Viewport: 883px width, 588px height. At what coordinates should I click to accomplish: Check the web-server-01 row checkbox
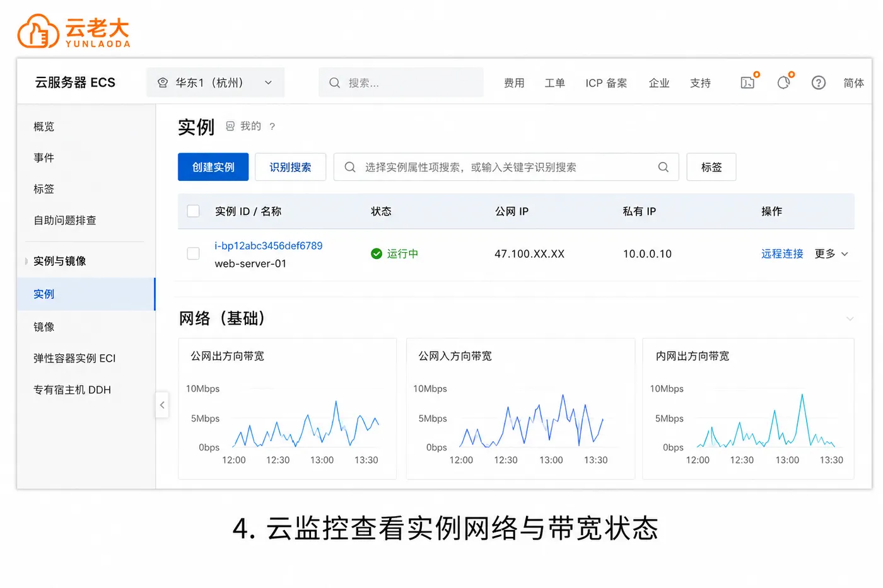(x=194, y=253)
